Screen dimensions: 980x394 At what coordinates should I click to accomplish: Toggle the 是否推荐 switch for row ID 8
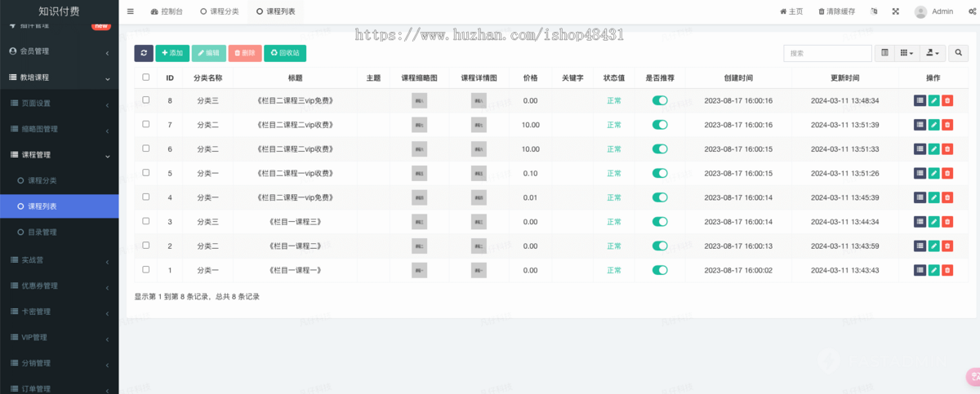[660, 100]
